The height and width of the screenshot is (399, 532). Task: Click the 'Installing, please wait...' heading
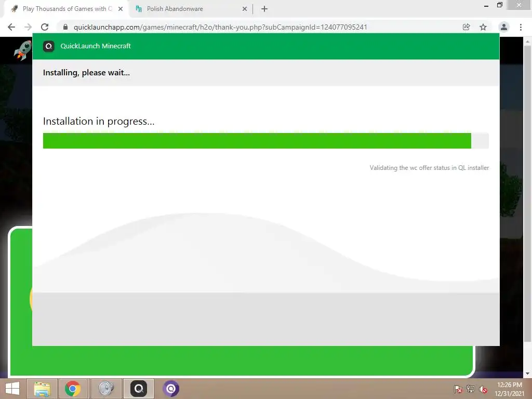(87, 73)
